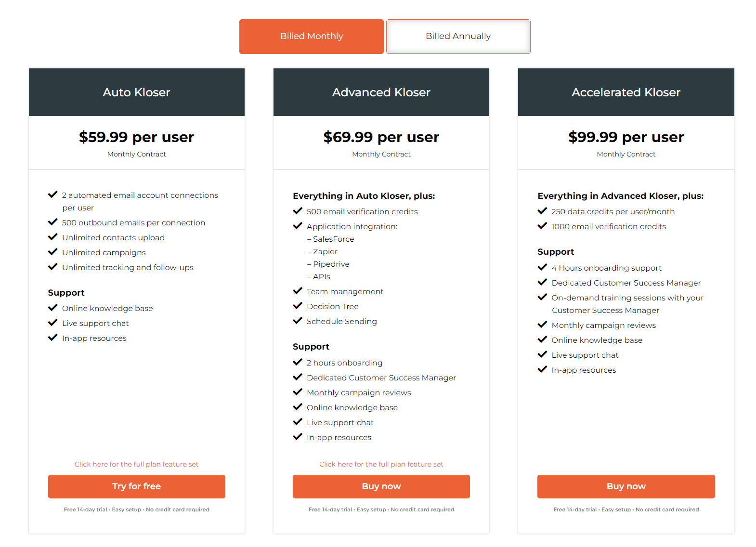Click the checkmark beside "Unlimited campaigns"
This screenshot has height=547, width=756.
53,251
